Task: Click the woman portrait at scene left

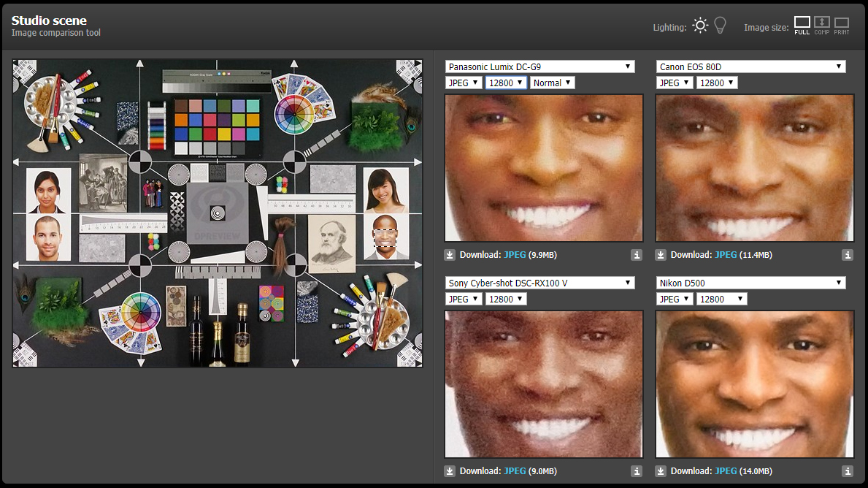Action: click(48, 191)
